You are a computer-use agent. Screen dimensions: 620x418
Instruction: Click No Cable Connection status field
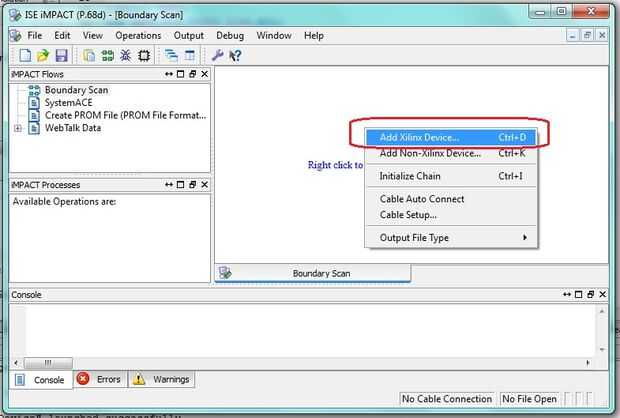coord(447,399)
